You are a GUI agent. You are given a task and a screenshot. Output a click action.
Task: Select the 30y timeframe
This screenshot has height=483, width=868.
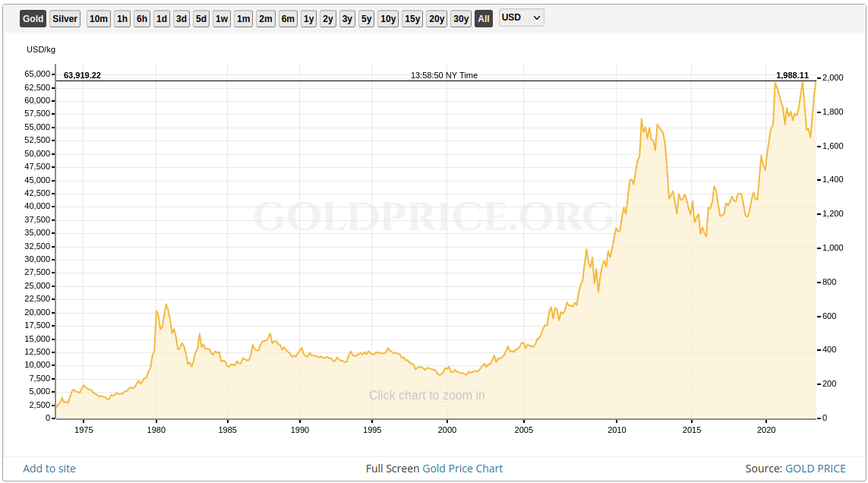coord(460,18)
